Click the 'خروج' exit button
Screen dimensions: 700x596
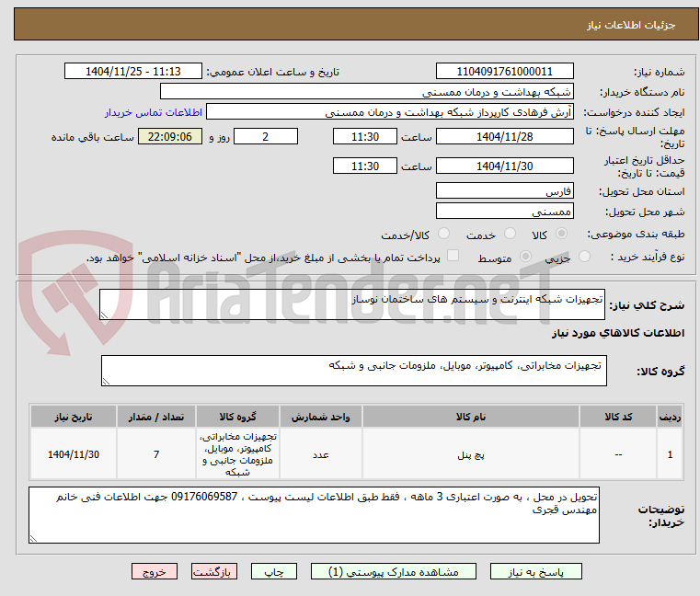(155, 571)
